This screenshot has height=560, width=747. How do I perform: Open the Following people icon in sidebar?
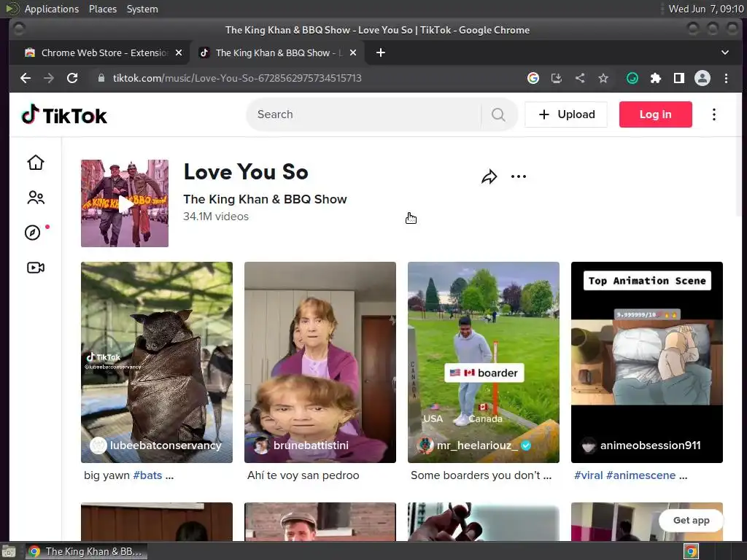36,197
